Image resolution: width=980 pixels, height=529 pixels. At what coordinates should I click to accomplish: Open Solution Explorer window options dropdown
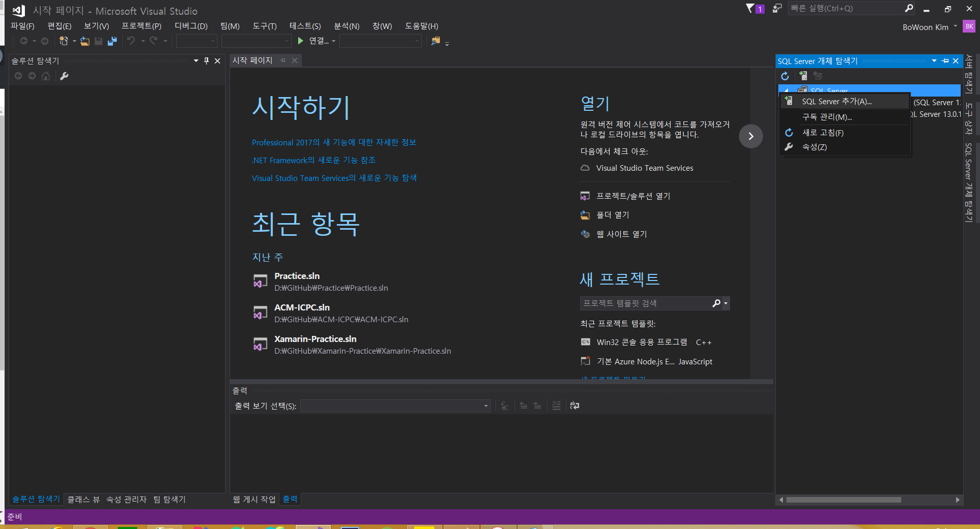point(196,60)
